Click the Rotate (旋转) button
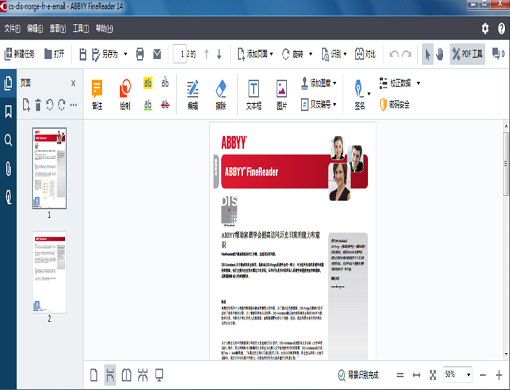 click(x=292, y=54)
